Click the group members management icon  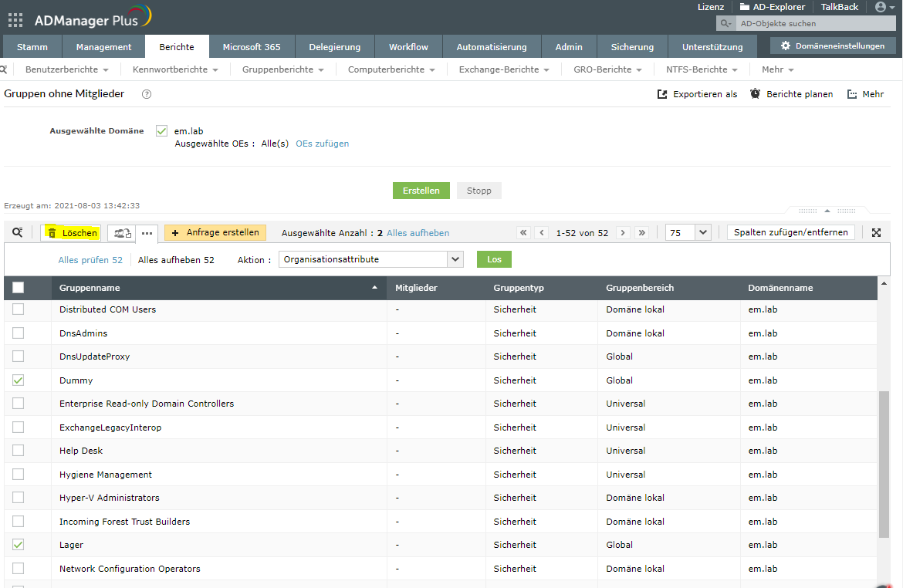122,233
